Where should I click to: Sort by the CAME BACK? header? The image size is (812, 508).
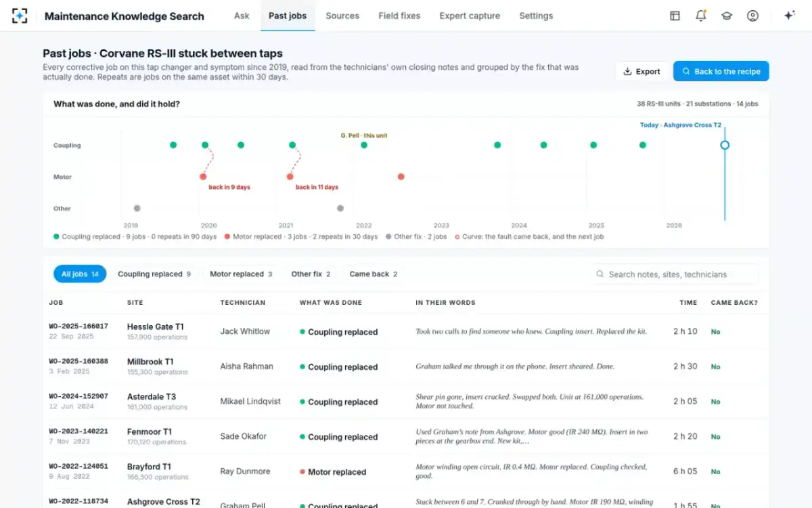pos(734,303)
